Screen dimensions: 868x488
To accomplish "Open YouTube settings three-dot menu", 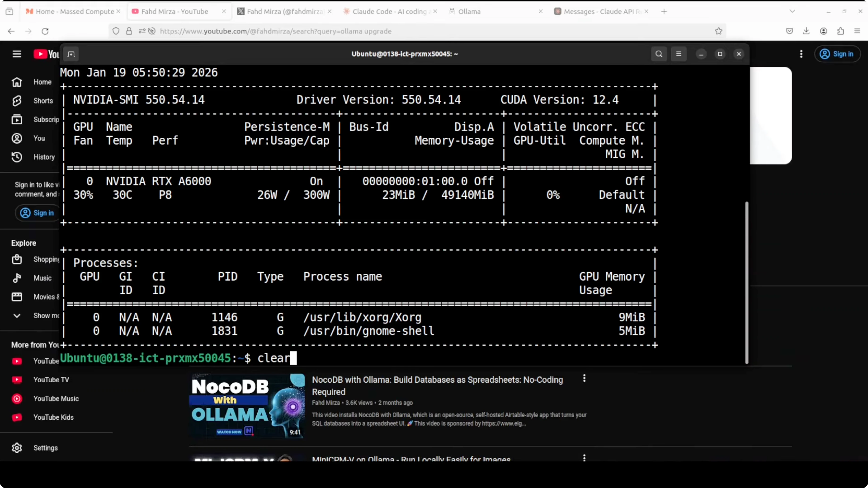I will coord(801,54).
